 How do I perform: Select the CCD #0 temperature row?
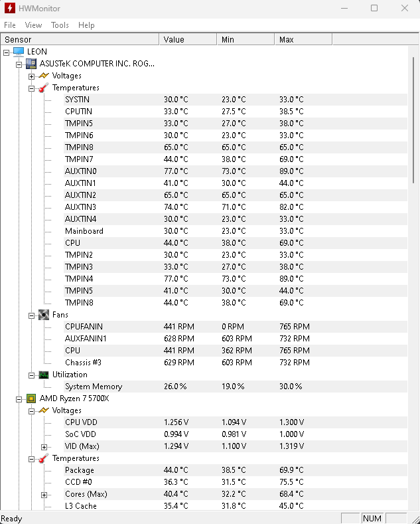point(236,482)
